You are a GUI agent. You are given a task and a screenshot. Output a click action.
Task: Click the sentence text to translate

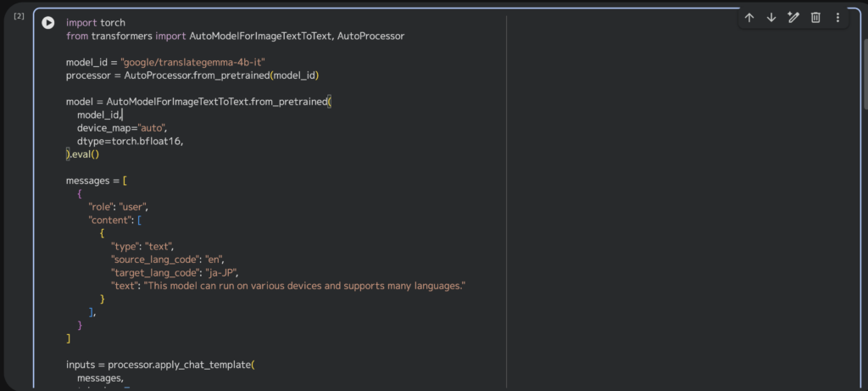(307, 286)
